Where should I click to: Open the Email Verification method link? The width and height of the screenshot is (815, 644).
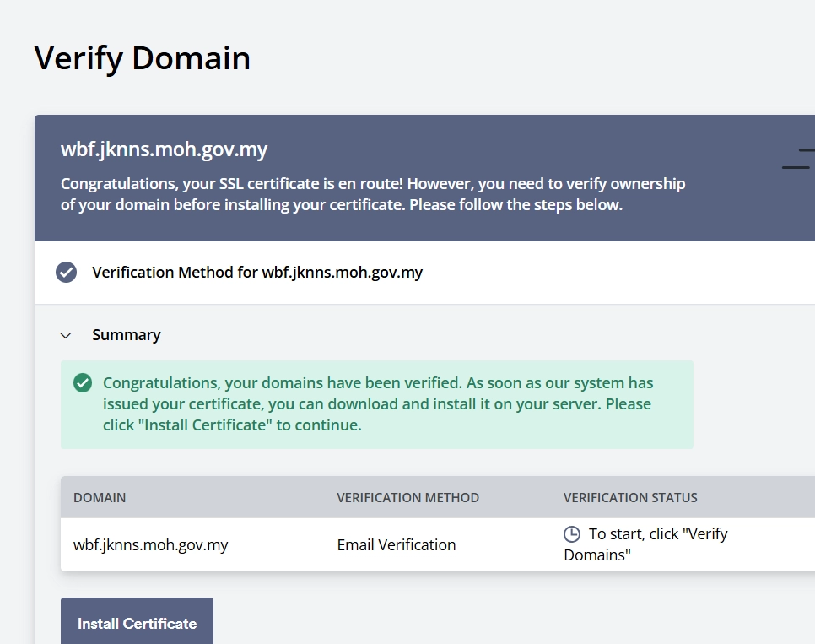pos(396,545)
